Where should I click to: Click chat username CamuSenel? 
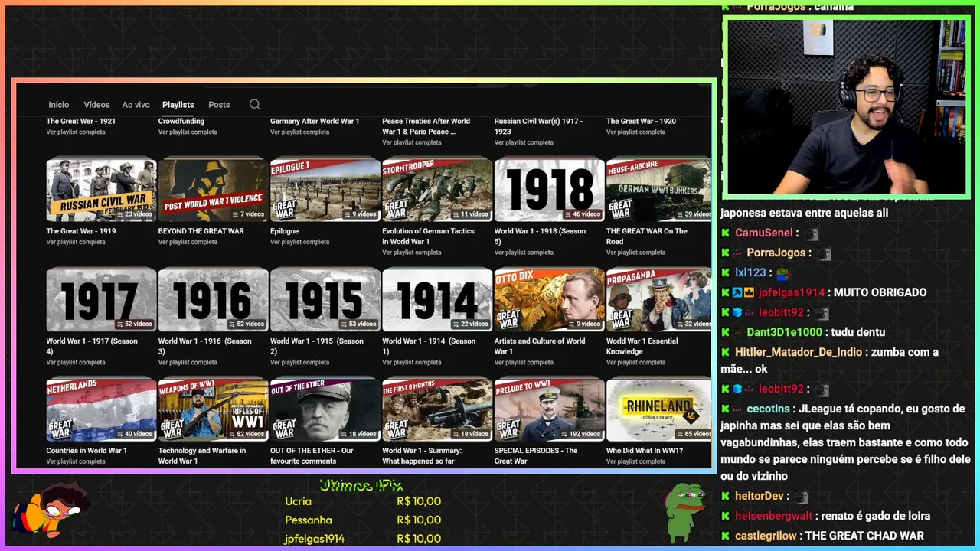click(x=764, y=233)
